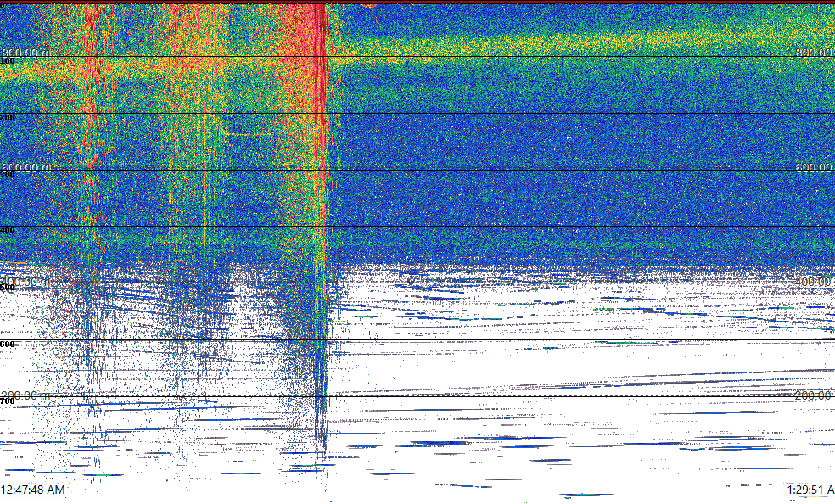The height and width of the screenshot is (504, 835).
Task: Click the '200.00' range label on right edge
Action: (815, 395)
